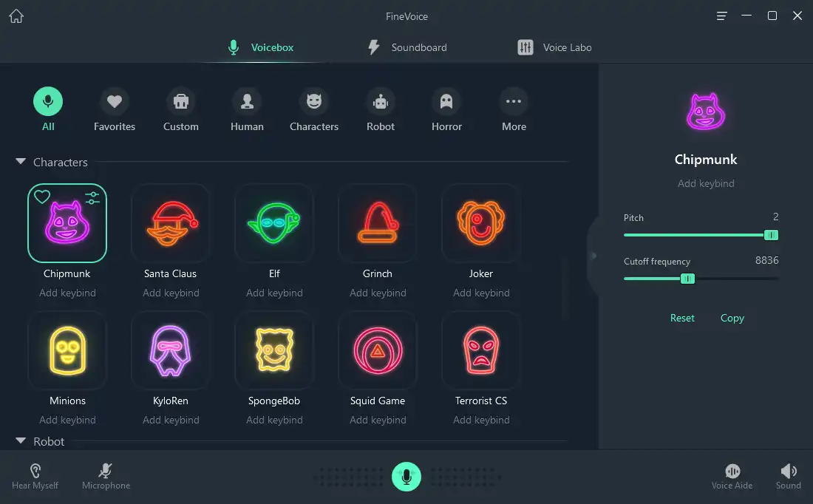Add keybind for Santa Claus
The image size is (813, 504).
tap(171, 293)
